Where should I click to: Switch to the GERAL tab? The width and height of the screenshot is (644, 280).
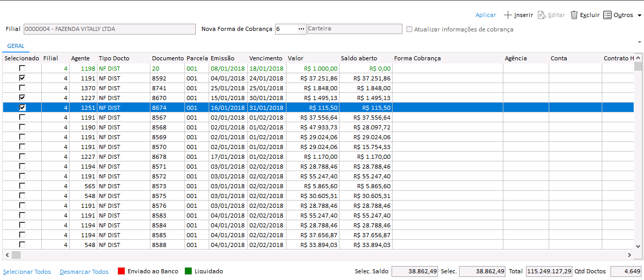[16, 46]
